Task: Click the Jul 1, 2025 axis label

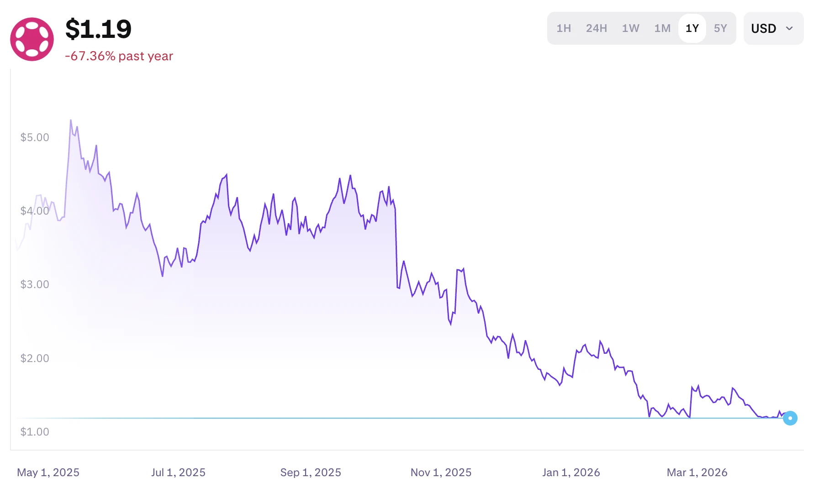Action: [x=178, y=472]
